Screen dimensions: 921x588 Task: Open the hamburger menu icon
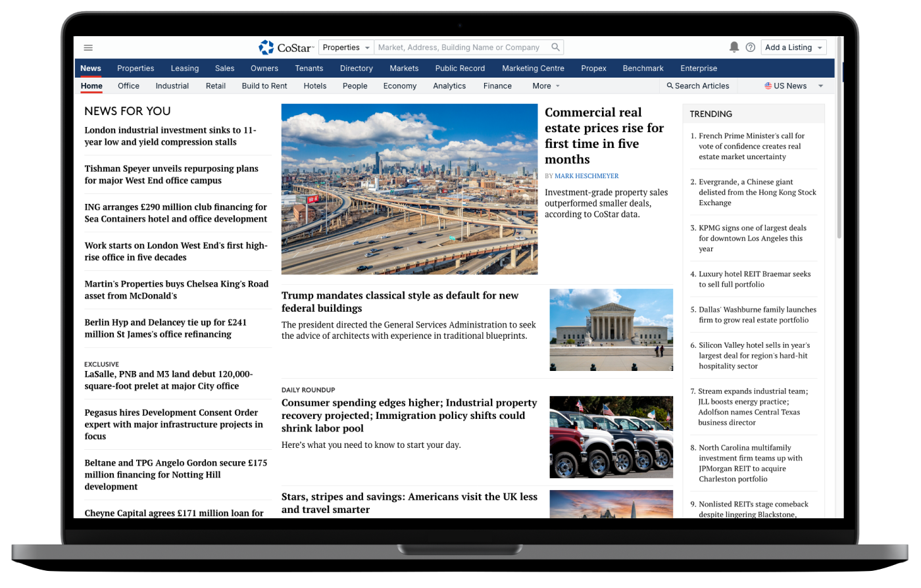point(88,47)
